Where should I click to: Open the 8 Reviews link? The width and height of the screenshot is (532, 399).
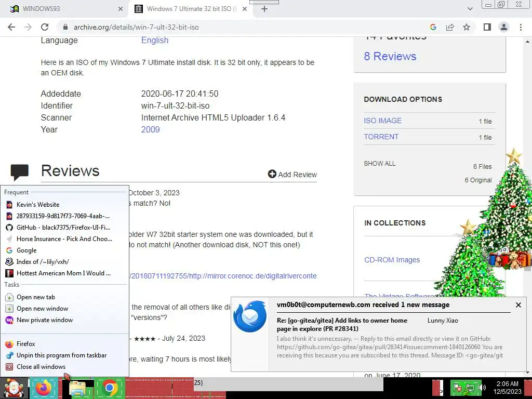[390, 56]
